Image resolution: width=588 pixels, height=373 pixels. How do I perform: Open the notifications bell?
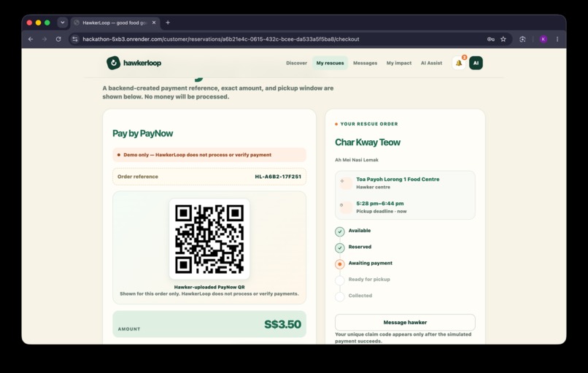click(x=459, y=63)
